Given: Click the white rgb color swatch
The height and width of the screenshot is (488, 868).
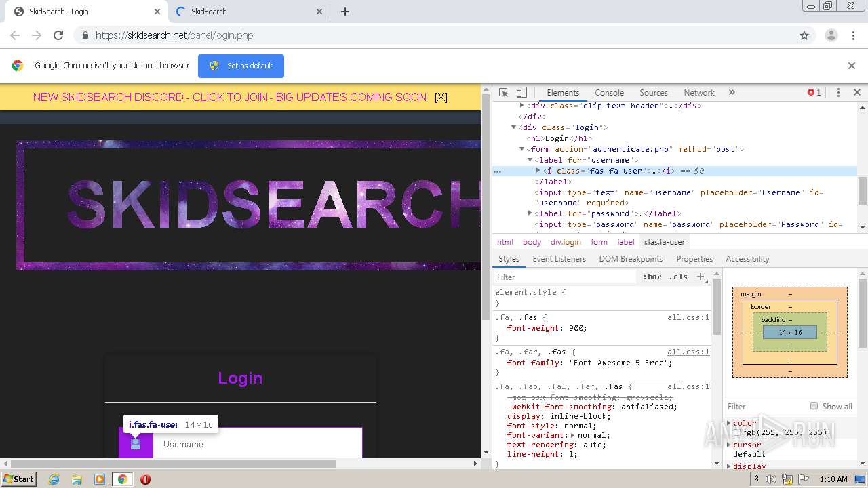Looking at the screenshot, I should click(737, 432).
